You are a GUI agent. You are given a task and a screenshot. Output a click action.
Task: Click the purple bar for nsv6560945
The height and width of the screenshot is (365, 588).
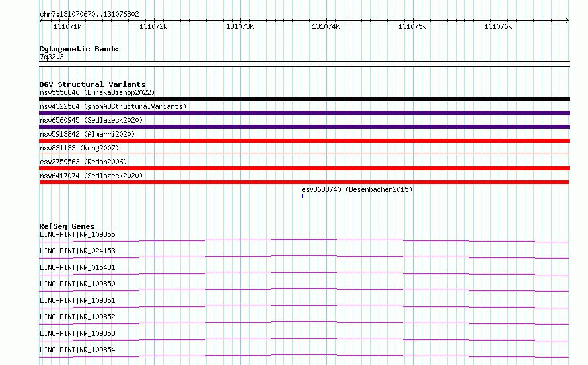coord(304,127)
